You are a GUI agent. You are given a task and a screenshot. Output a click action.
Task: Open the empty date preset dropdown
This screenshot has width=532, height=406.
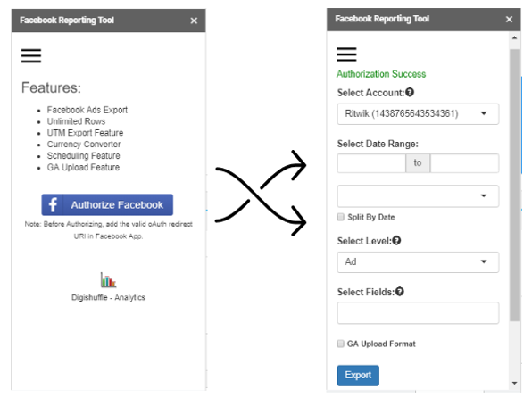click(x=418, y=196)
